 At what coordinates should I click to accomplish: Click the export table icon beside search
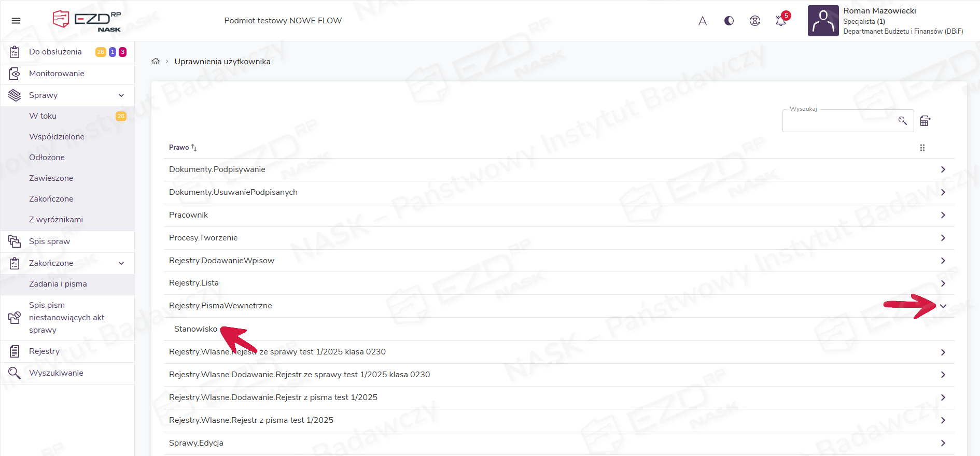click(x=925, y=121)
